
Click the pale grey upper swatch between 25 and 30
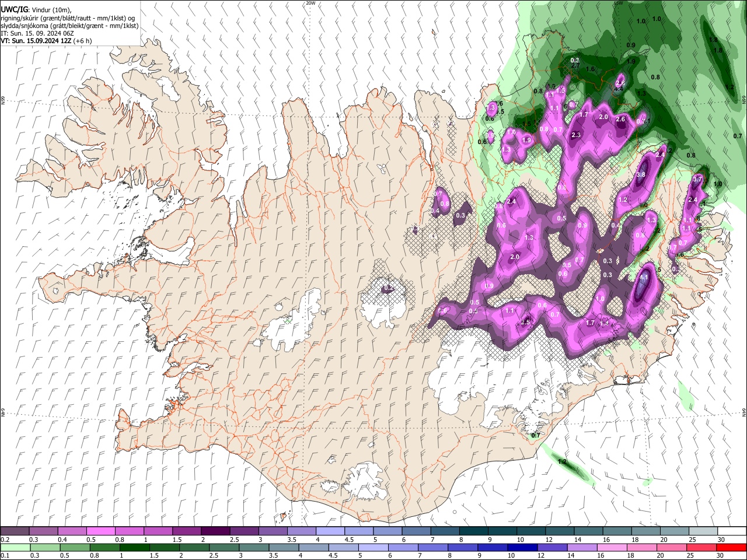click(x=704, y=531)
